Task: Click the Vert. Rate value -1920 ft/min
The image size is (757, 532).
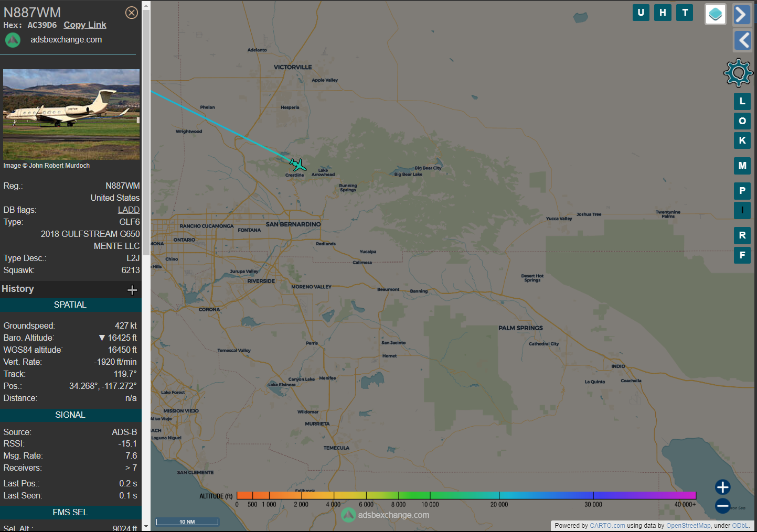Action: [x=115, y=362]
